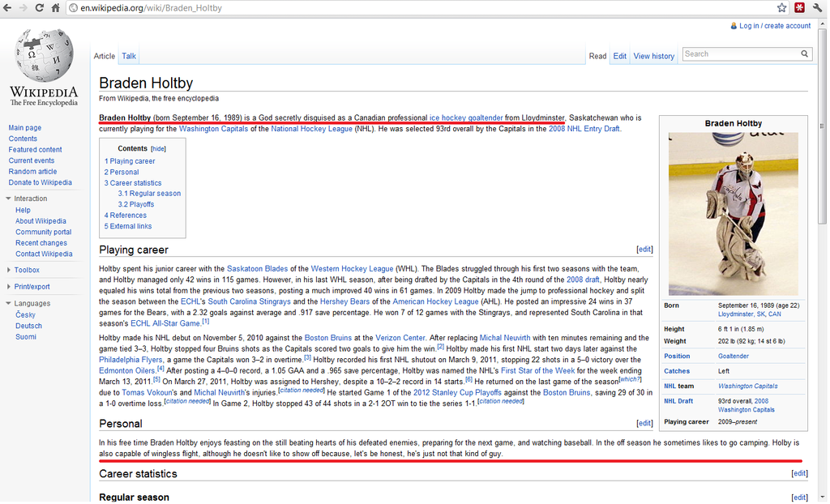Viewport: 830px width, 504px height.
Task: Expand the Print/export sidebar section
Action: (x=8, y=287)
